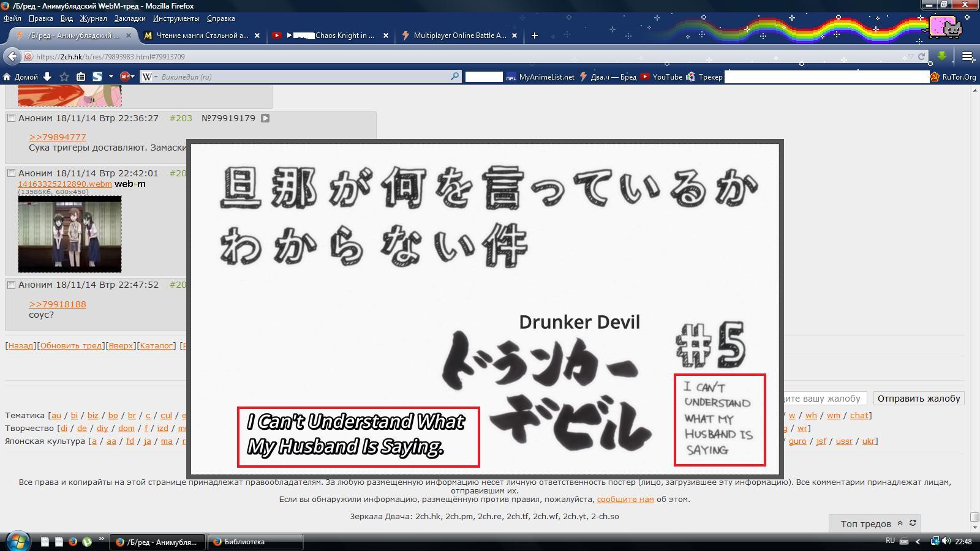980x551 pixels.
Task: Click the reload icon in address bar
Action: click(921, 56)
